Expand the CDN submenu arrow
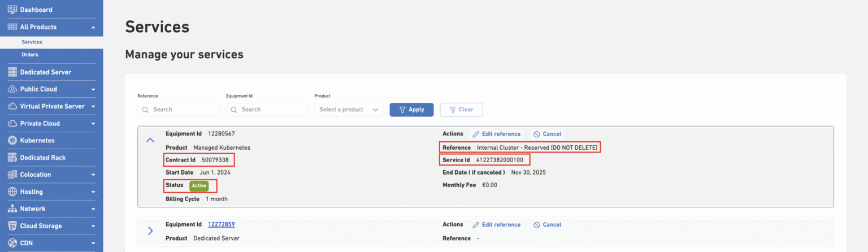 (x=93, y=243)
